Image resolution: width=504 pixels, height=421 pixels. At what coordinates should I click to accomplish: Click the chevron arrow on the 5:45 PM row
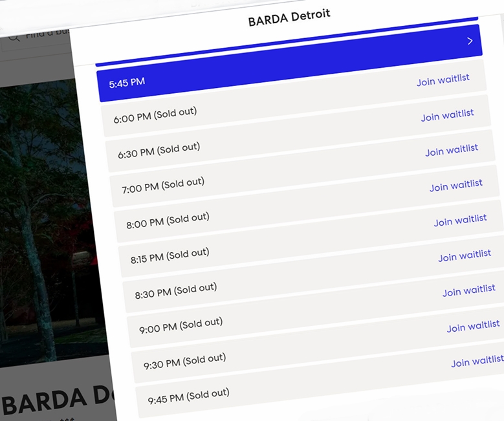click(x=470, y=41)
